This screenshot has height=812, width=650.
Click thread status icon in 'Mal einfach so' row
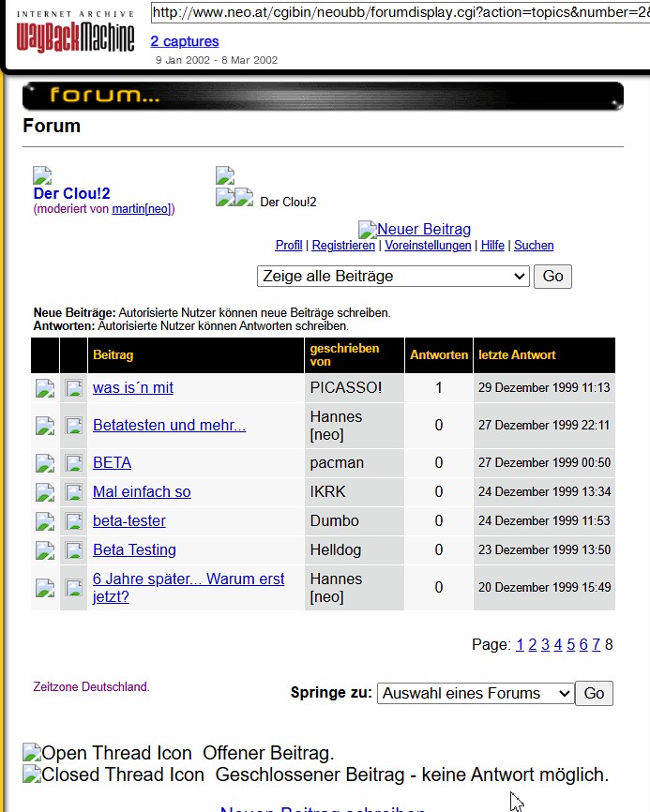point(45,491)
